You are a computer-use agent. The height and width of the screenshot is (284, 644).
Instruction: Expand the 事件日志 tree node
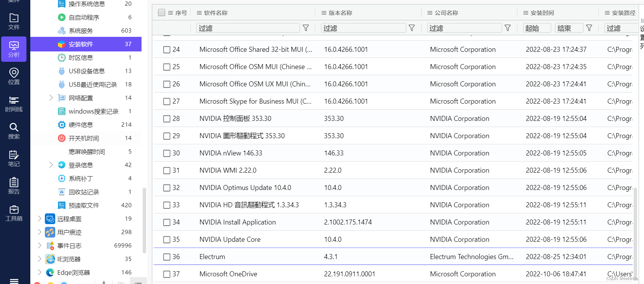click(39, 246)
